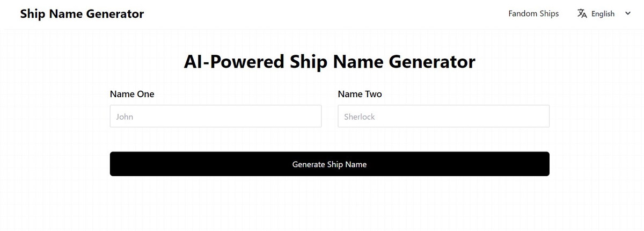The width and height of the screenshot is (644, 231).
Task: Click the word "Generate" on the black button
Action: click(x=308, y=164)
